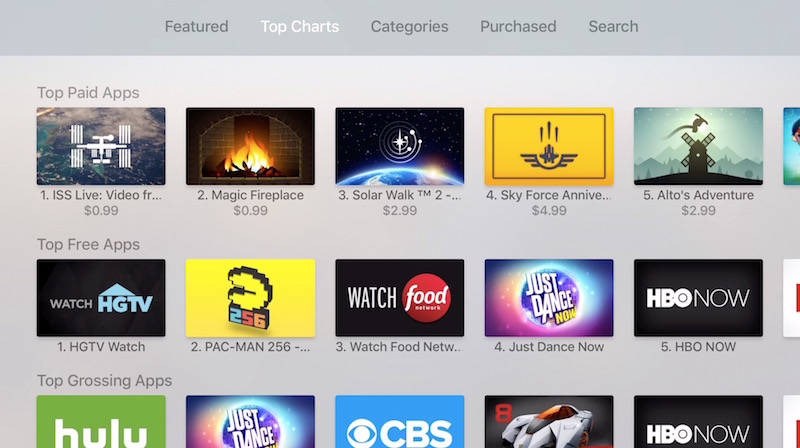Viewport: 800px width, 448px height.
Task: Select the Magic Fireplace app icon
Action: point(250,146)
